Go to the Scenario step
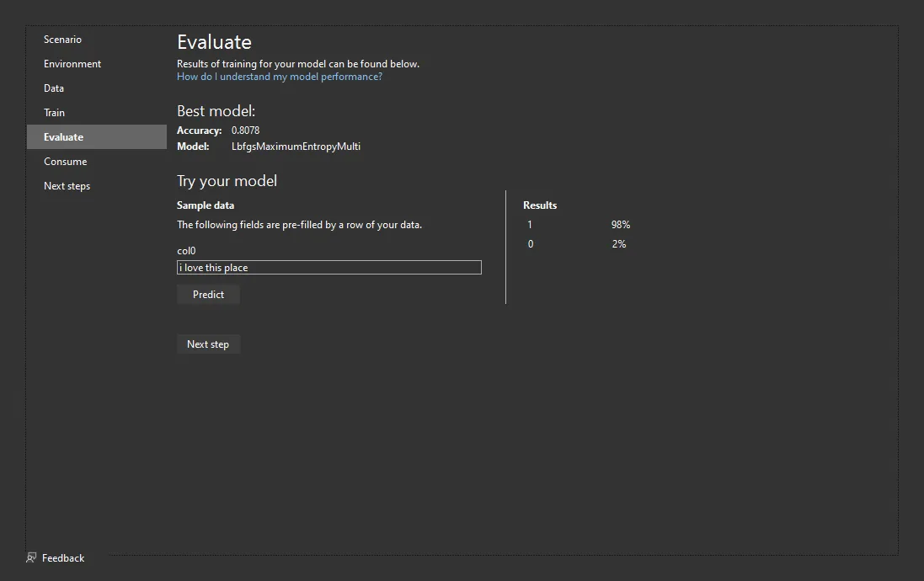 point(62,40)
